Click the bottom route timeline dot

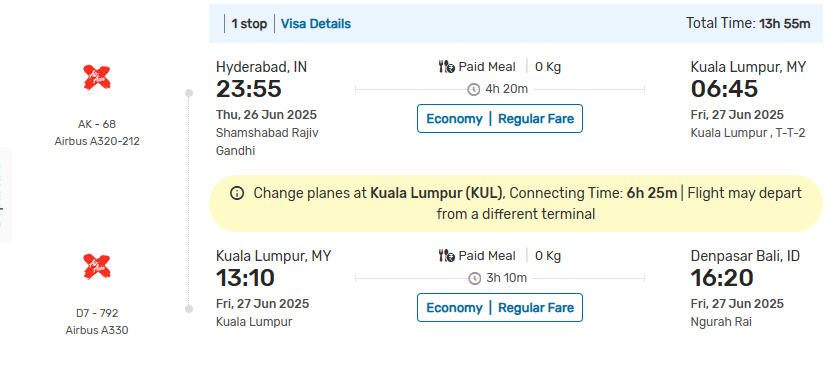pyautogui.click(x=189, y=309)
